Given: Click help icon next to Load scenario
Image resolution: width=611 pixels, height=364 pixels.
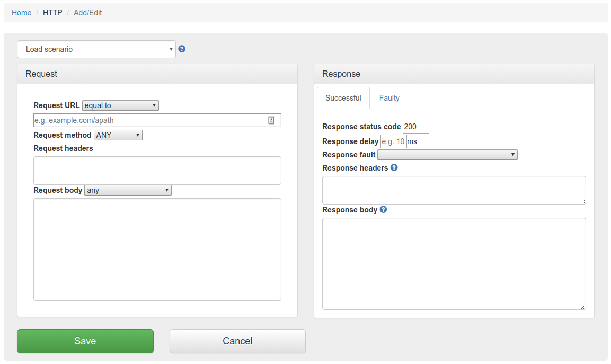Looking at the screenshot, I should click(x=182, y=49).
